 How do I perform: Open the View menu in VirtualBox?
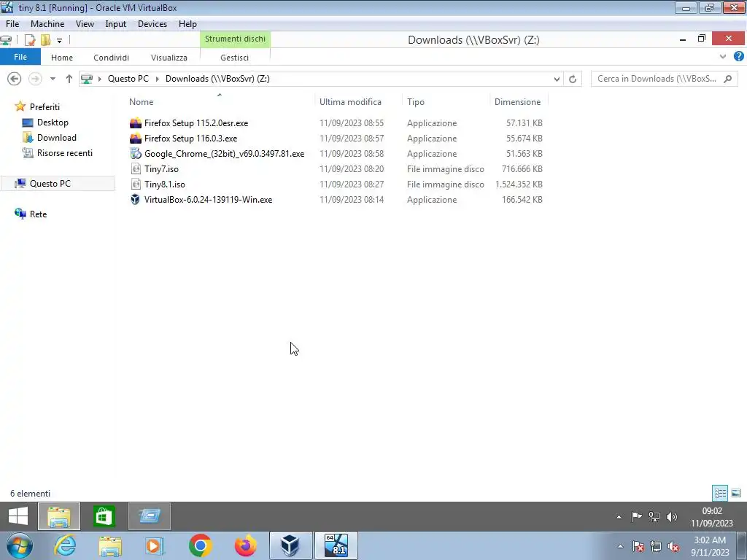pos(85,24)
